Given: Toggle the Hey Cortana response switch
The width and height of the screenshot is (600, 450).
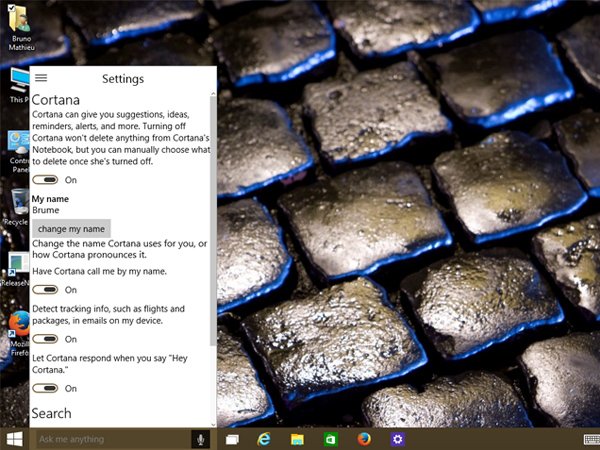Looking at the screenshot, I should click(x=45, y=388).
